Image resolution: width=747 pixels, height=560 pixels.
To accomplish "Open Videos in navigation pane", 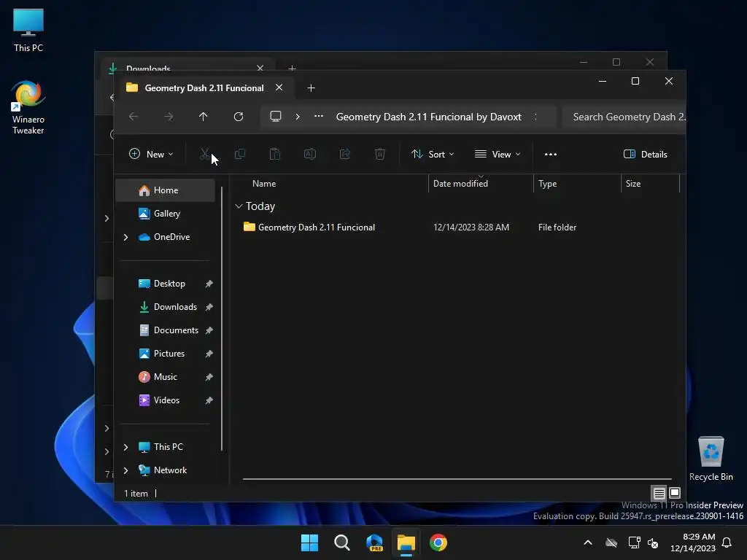I will (x=166, y=400).
